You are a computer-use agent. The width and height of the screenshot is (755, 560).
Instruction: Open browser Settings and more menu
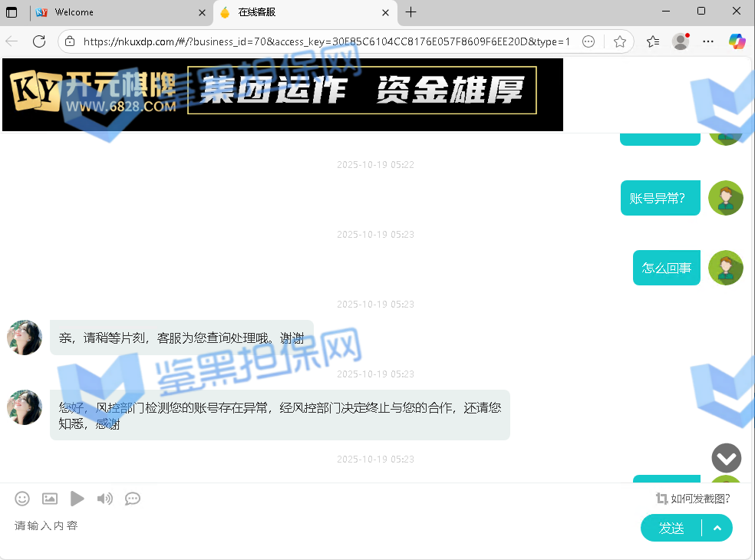(708, 41)
